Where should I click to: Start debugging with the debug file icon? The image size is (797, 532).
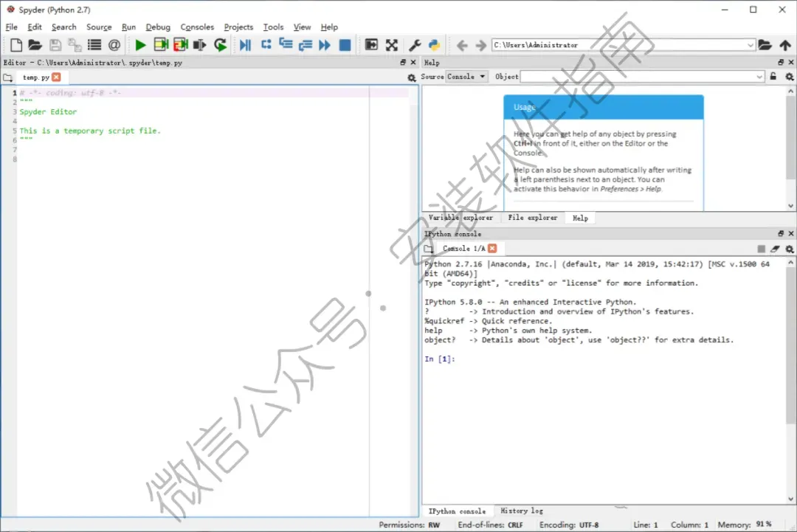(x=246, y=45)
